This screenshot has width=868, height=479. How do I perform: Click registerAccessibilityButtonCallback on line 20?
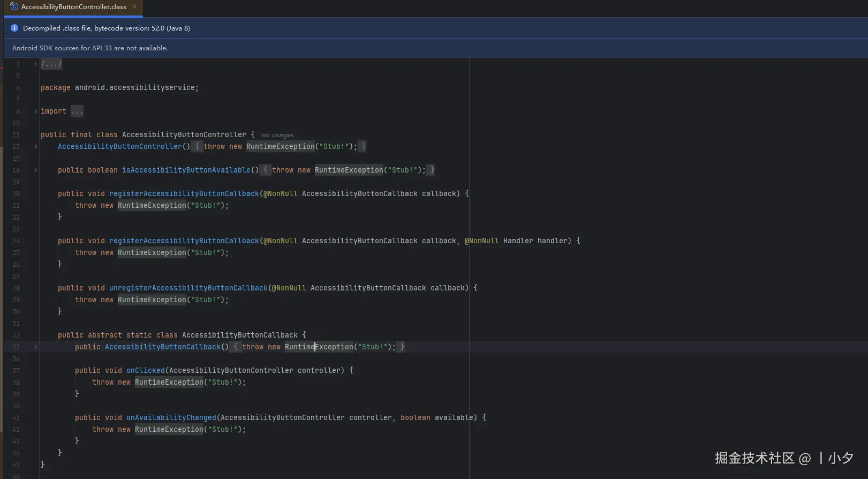point(184,194)
